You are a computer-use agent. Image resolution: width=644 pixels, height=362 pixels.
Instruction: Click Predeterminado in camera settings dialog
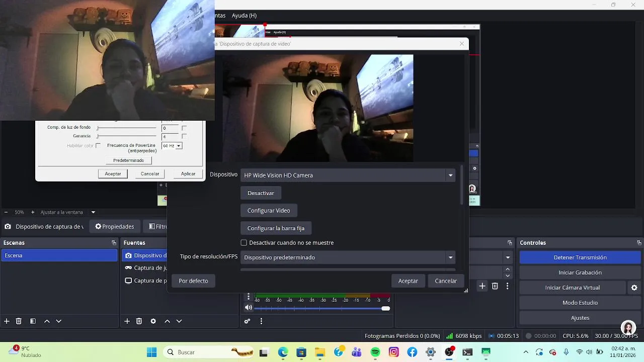(x=128, y=160)
